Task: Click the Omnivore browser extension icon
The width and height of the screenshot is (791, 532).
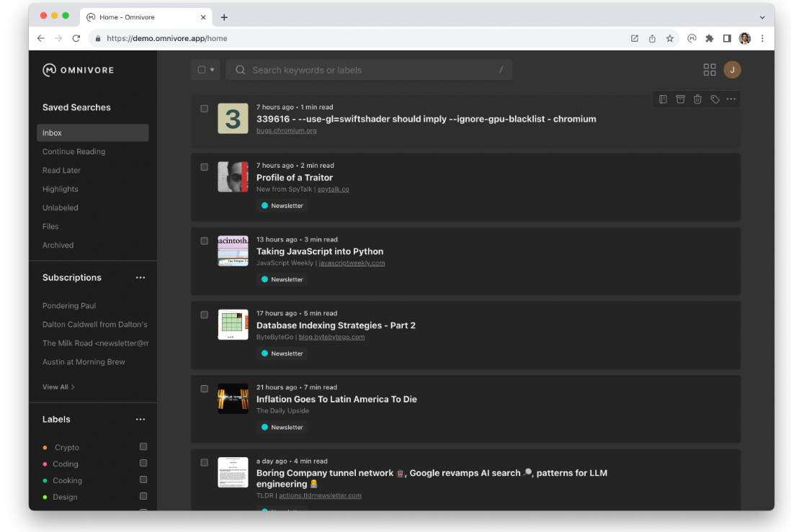Action: (692, 38)
